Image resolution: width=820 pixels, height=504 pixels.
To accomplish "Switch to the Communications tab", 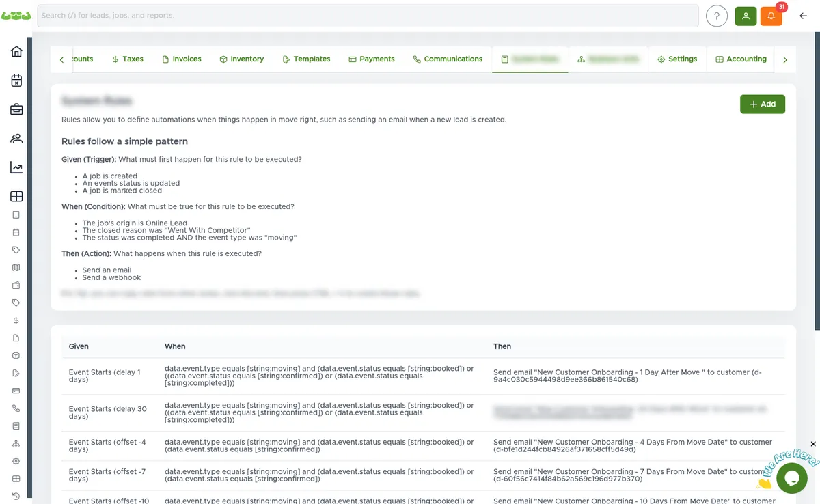I will [448, 59].
